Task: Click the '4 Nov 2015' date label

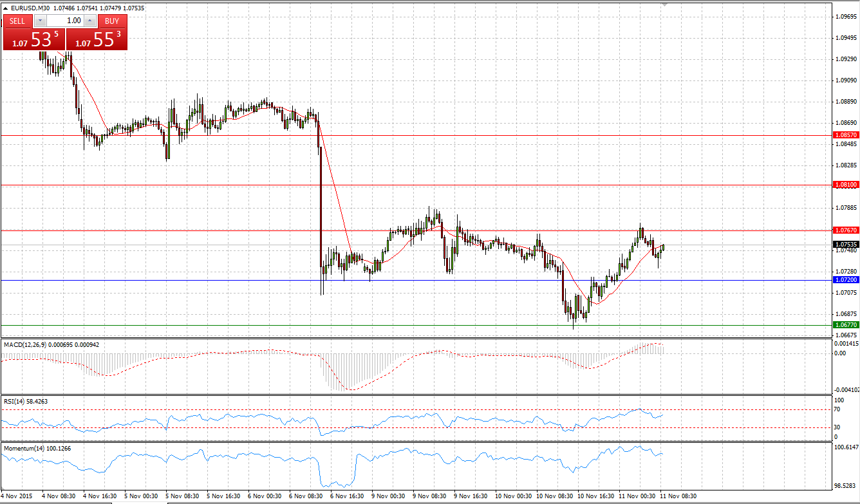Action: tap(17, 496)
